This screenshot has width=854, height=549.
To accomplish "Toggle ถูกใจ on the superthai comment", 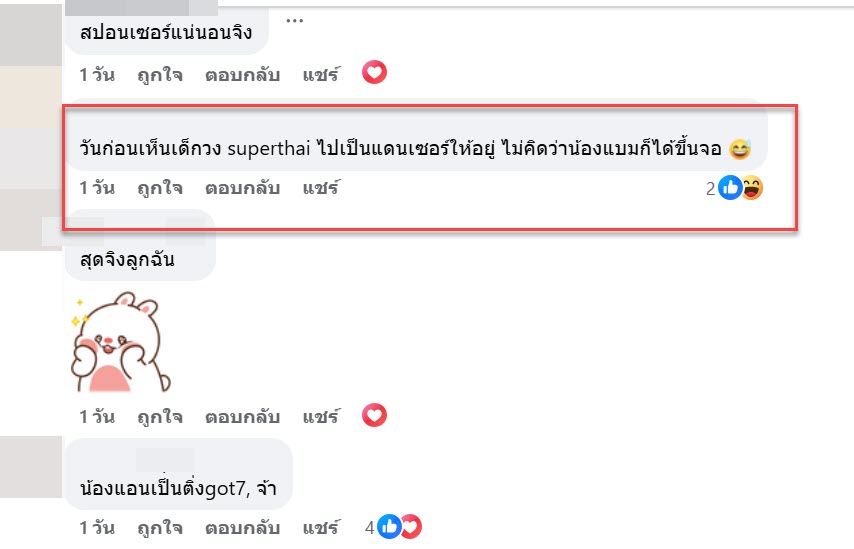I will point(160,187).
